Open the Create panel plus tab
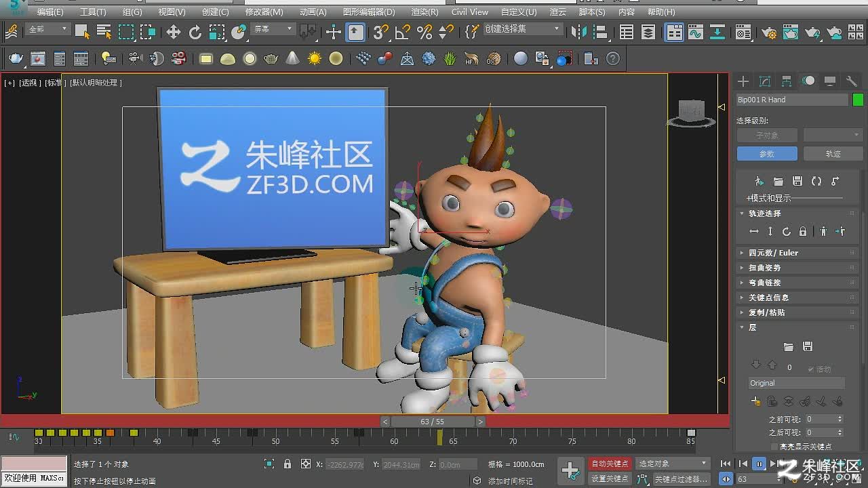 click(x=743, y=81)
